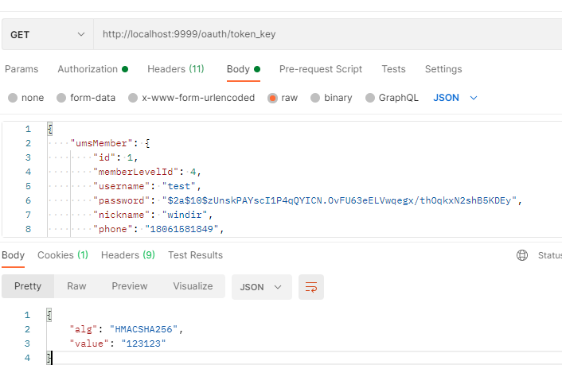The height and width of the screenshot is (392, 562).
Task: Select the binary radio button
Action: click(x=315, y=98)
